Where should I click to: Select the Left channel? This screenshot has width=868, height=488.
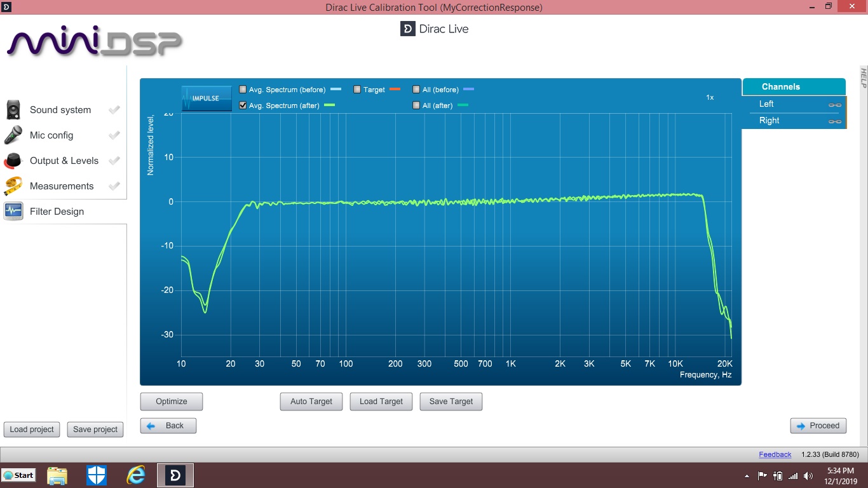pyautogui.click(x=794, y=104)
